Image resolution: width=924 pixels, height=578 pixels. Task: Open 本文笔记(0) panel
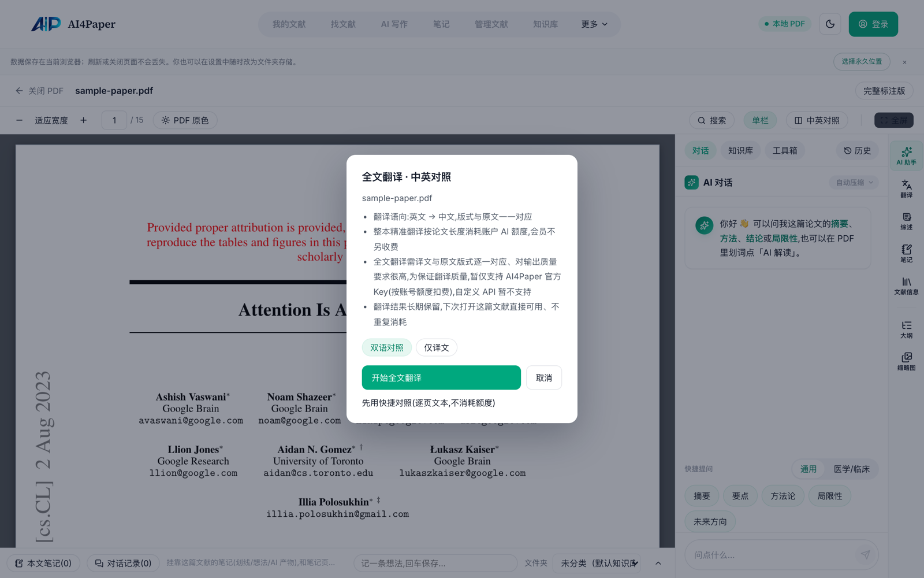[x=43, y=563]
